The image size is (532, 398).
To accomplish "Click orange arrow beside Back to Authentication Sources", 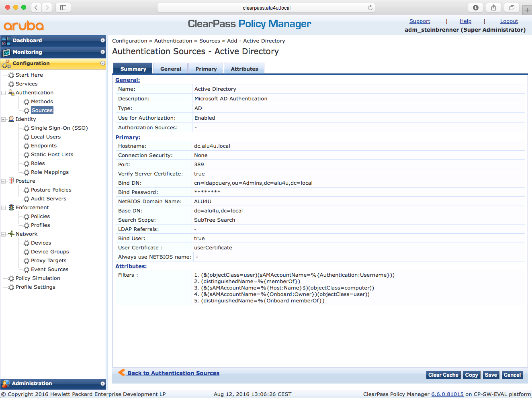I will click(x=121, y=373).
